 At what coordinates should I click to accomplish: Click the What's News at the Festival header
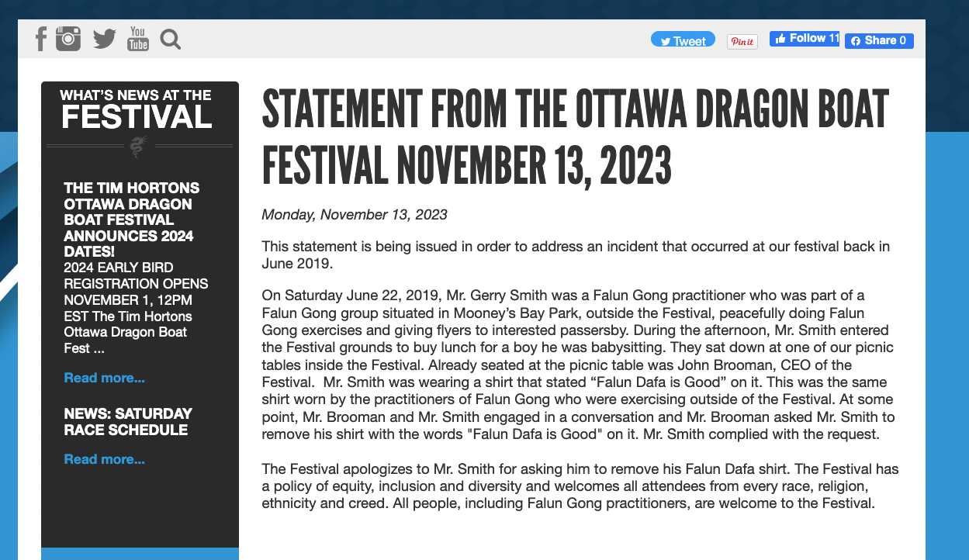(136, 109)
